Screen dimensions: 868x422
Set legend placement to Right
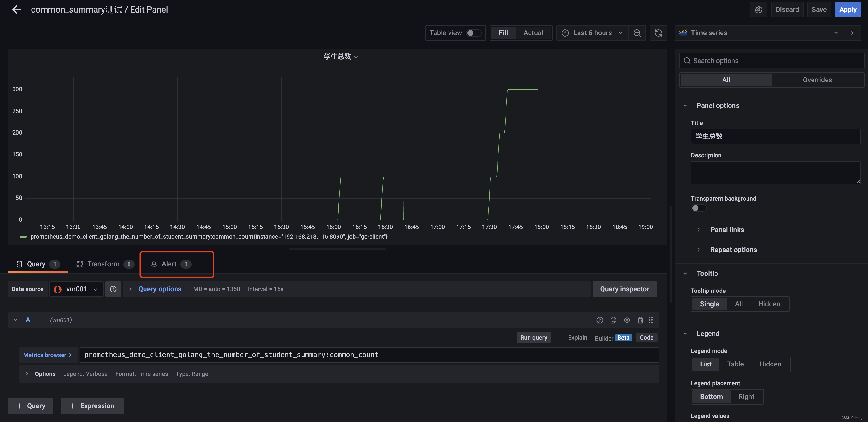(746, 397)
